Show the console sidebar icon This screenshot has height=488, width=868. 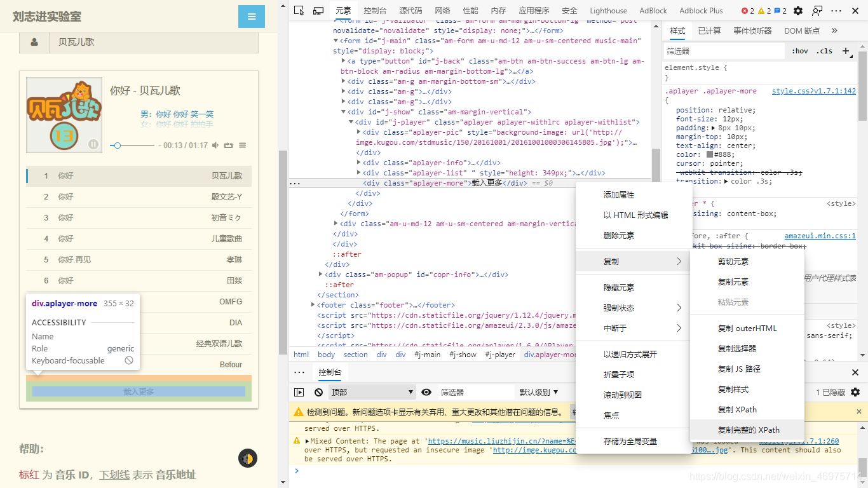[299, 392]
